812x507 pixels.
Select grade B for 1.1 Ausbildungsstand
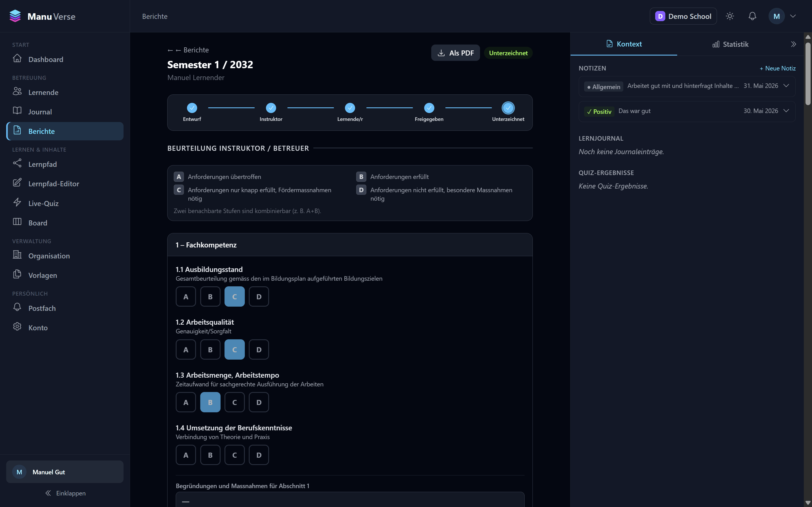point(210,296)
